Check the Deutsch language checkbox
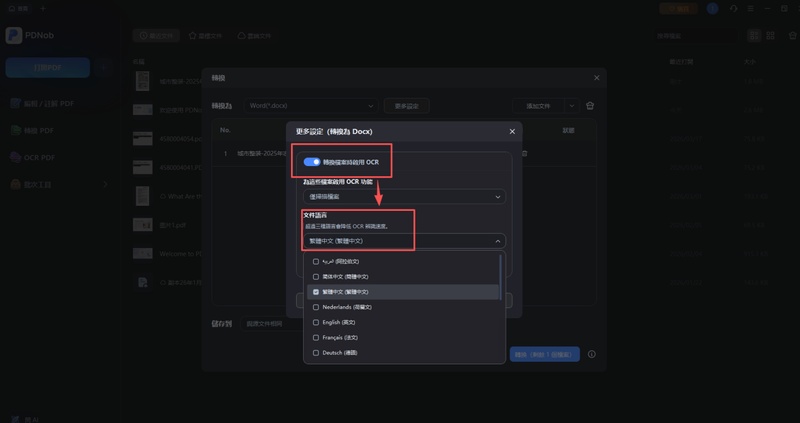The image size is (800, 423). (x=316, y=353)
